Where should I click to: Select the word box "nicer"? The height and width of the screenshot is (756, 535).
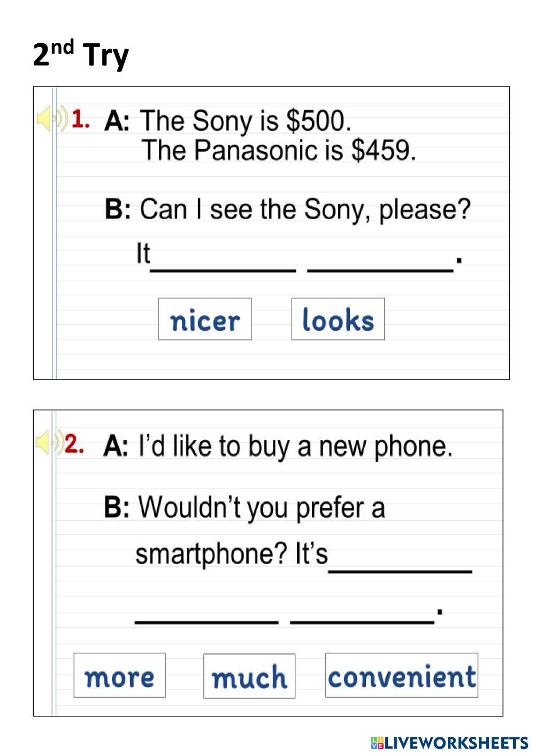205,320
